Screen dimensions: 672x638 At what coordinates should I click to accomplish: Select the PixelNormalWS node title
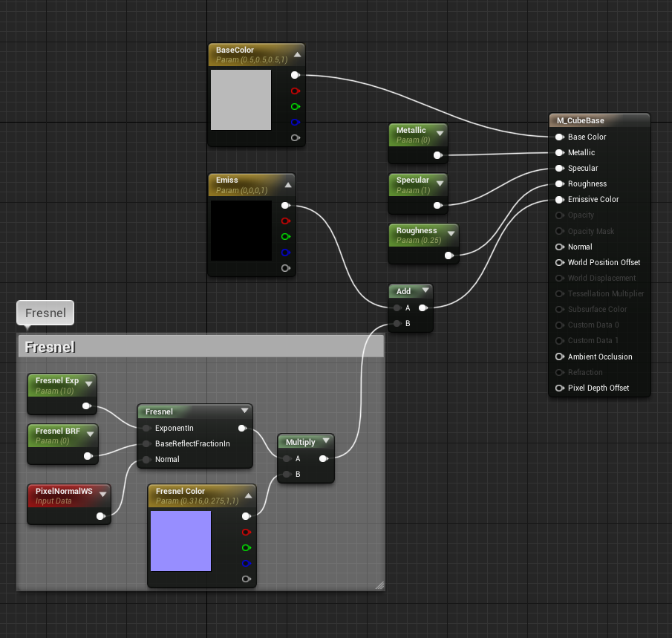point(64,491)
